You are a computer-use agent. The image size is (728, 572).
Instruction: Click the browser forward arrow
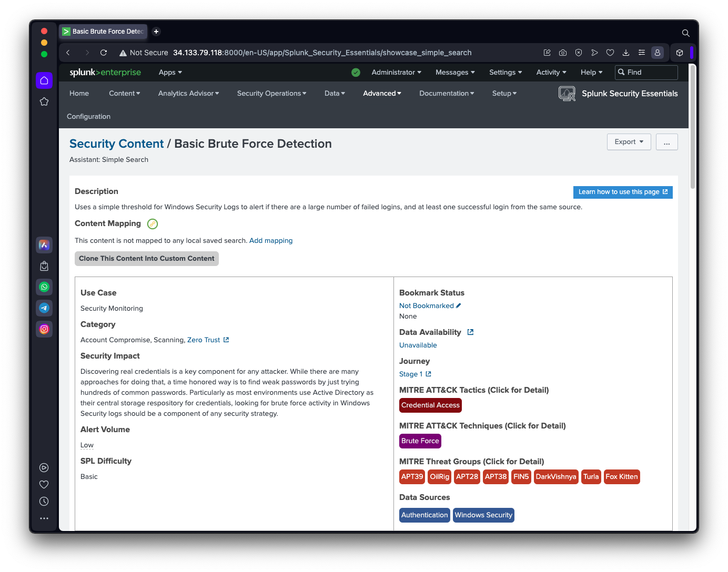87,53
